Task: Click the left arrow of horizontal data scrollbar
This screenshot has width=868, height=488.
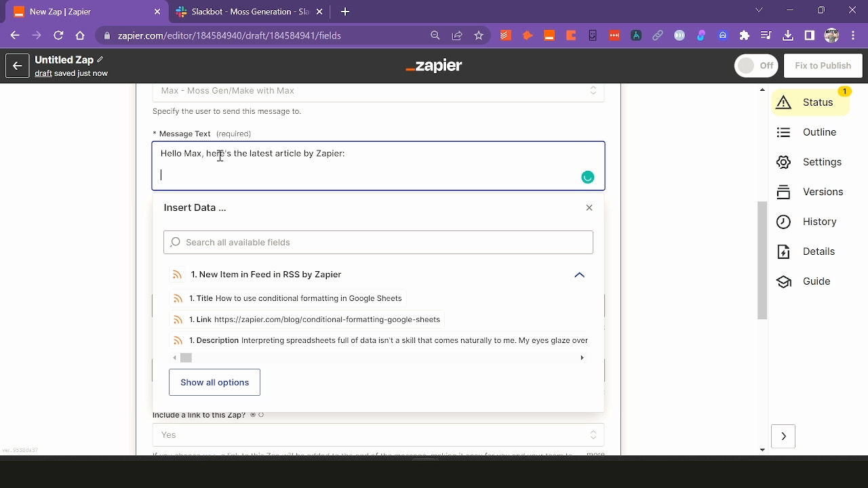Action: coord(175,358)
